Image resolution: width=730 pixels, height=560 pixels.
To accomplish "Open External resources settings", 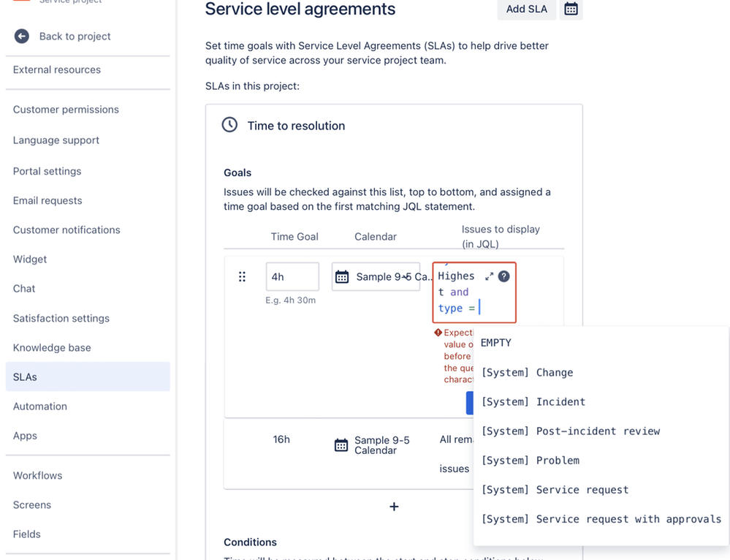I will point(57,69).
